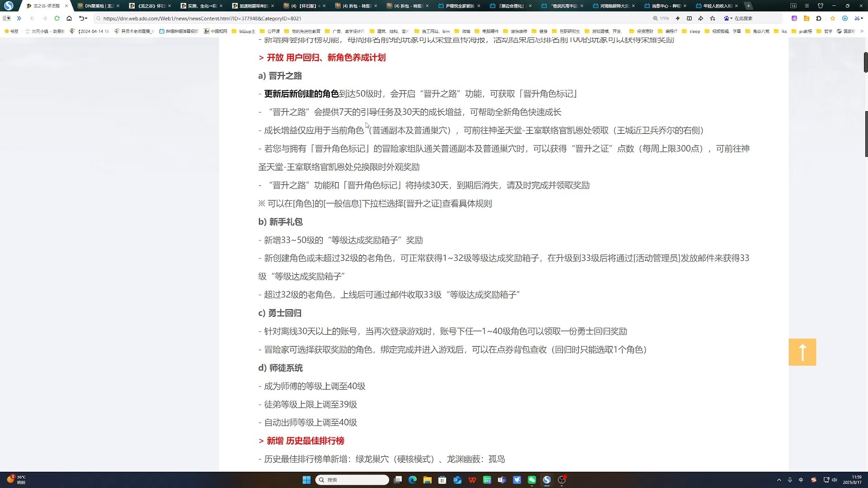Reload the page with the green refresh icon
Screen dimensions: 868x488
tap(57, 19)
